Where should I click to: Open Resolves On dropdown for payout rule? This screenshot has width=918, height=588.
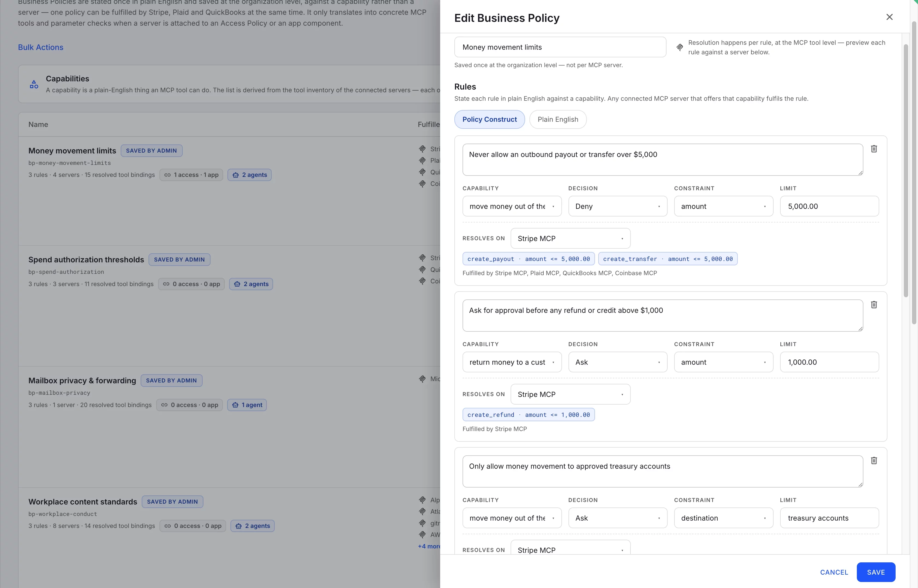click(570, 239)
